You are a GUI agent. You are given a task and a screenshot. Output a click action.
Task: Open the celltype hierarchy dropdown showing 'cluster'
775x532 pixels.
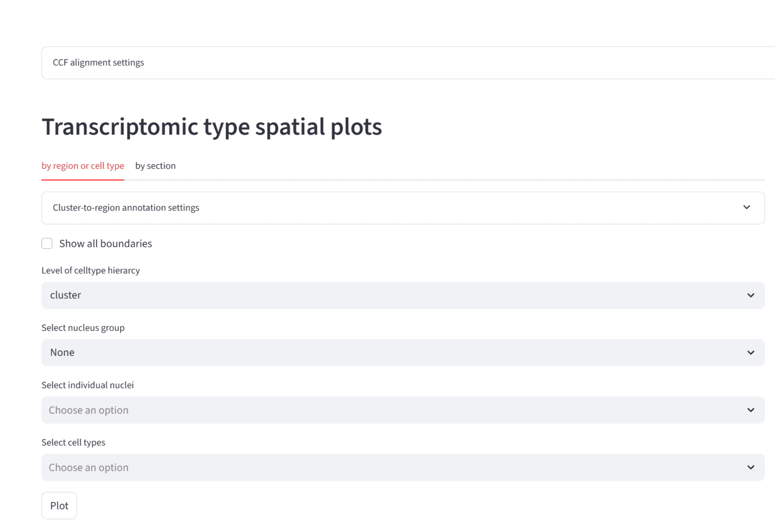pyautogui.click(x=393, y=295)
